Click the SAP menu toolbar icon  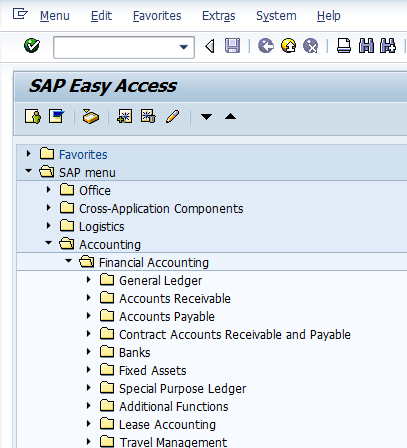[56, 117]
